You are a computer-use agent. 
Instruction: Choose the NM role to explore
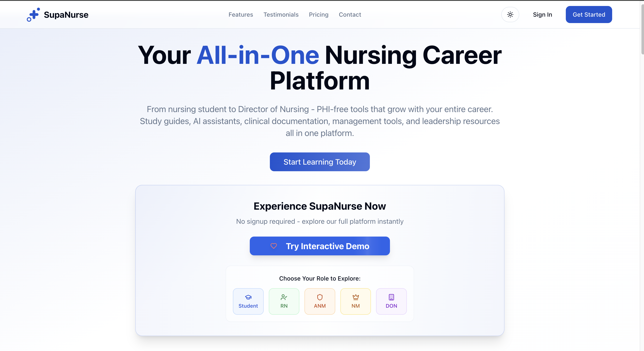tap(356, 301)
